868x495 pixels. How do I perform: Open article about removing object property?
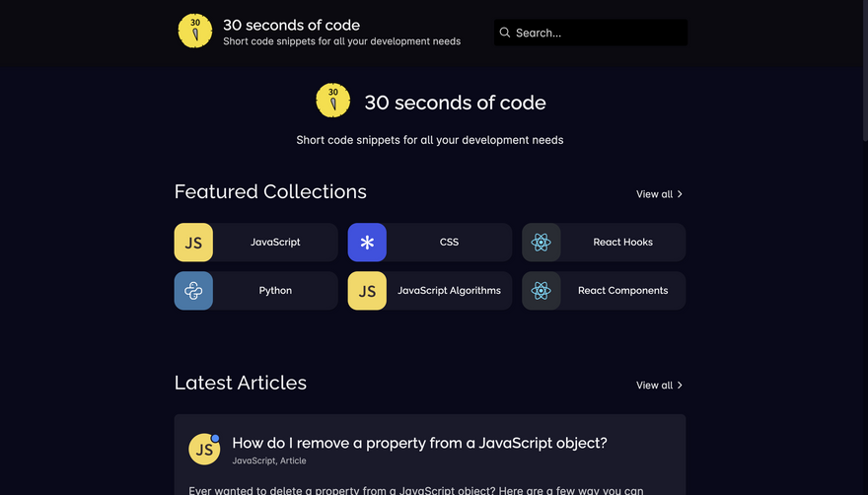(x=419, y=444)
